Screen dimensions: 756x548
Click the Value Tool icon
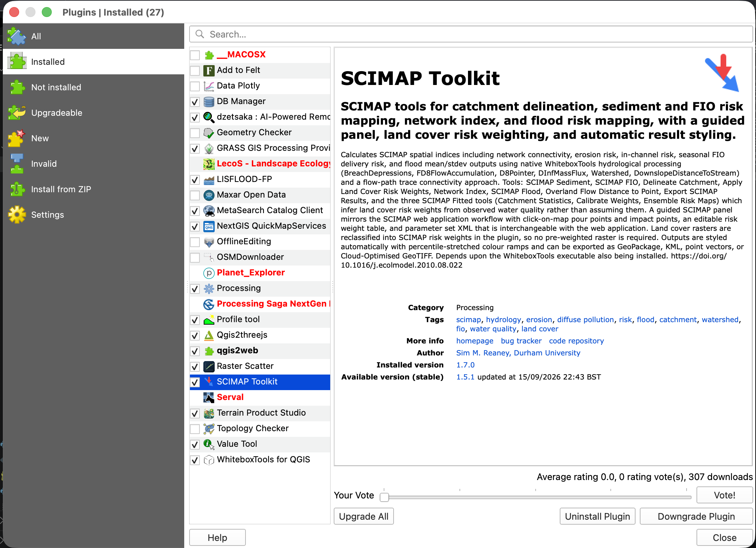(x=209, y=444)
